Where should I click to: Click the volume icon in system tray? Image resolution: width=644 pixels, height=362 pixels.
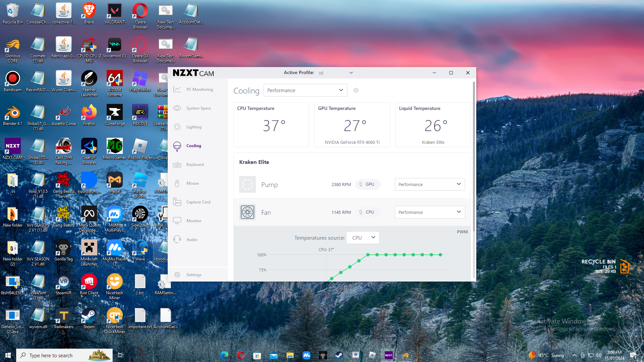tap(599, 355)
